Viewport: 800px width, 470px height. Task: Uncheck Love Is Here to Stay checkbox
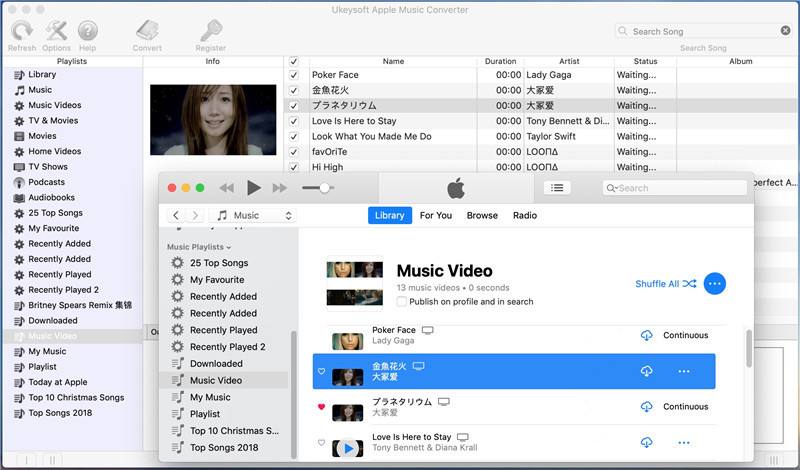(294, 121)
